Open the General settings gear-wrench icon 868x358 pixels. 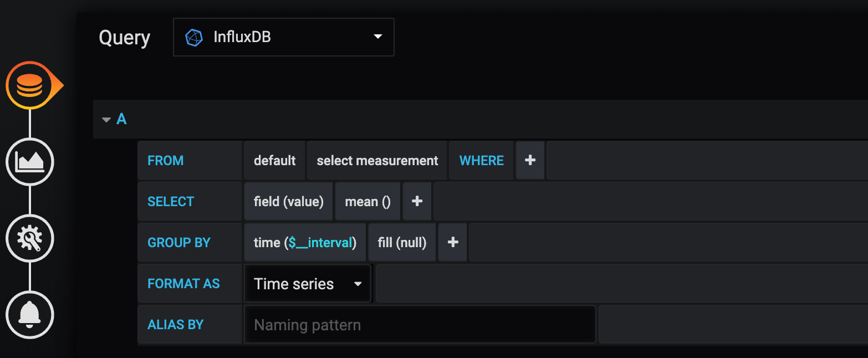tap(30, 238)
